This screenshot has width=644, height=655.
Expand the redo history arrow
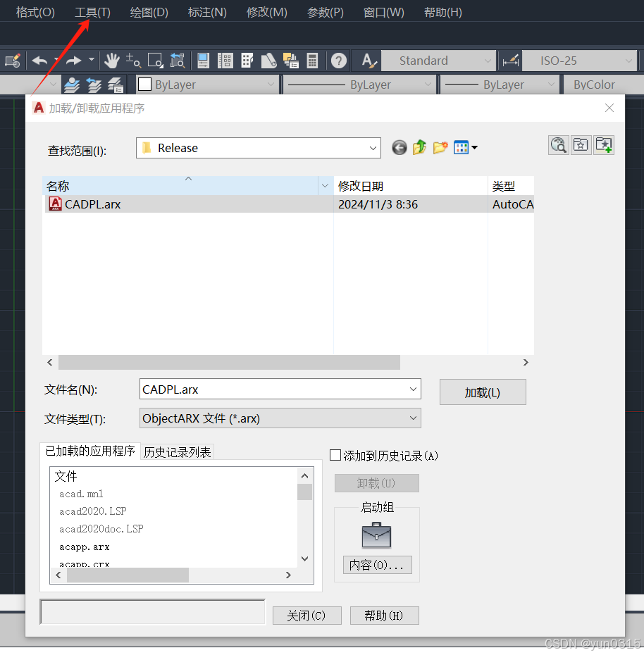coord(92,60)
